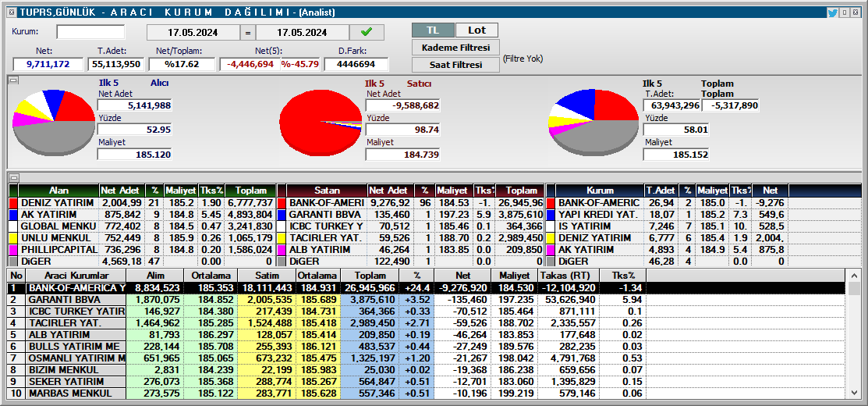Click the T.Adet value 55,113,950
Image resolution: width=868 pixels, height=406 pixels.
[116, 64]
